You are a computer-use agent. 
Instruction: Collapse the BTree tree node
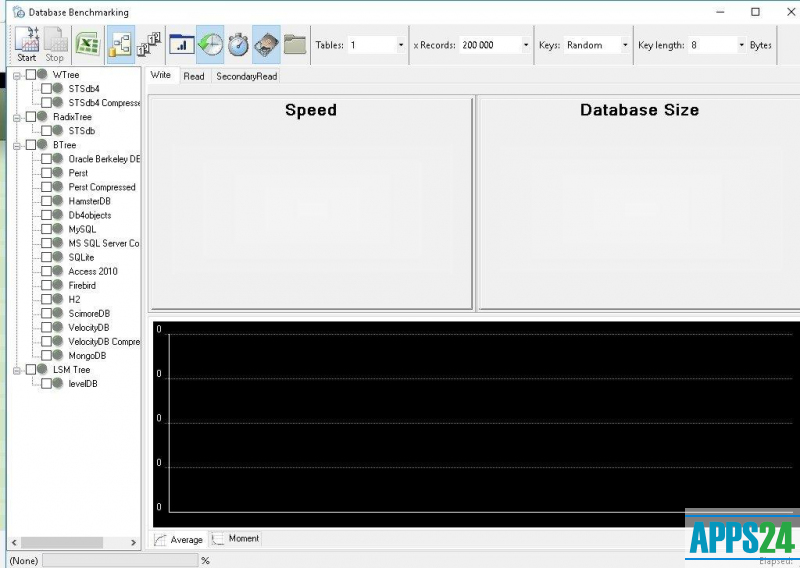click(x=17, y=145)
